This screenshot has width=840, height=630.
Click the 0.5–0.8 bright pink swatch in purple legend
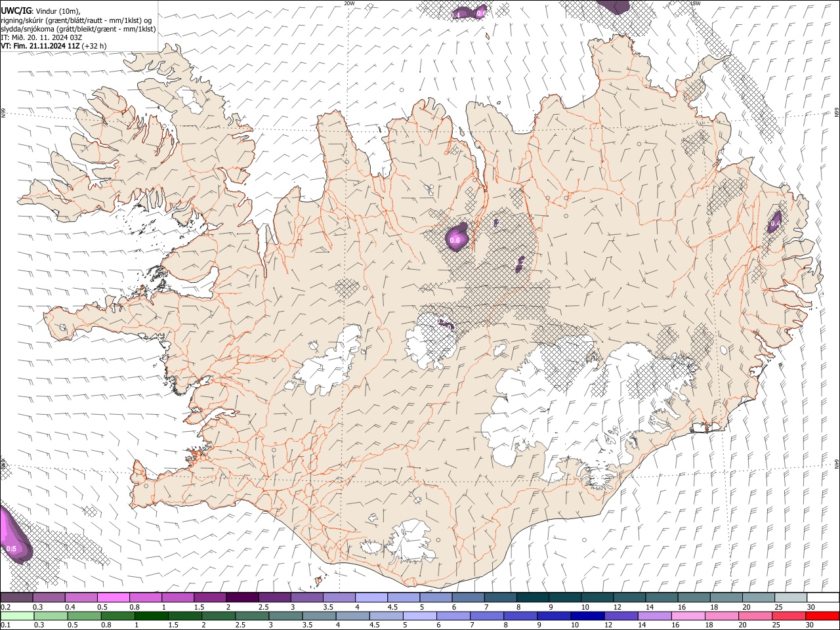pyautogui.click(x=113, y=598)
